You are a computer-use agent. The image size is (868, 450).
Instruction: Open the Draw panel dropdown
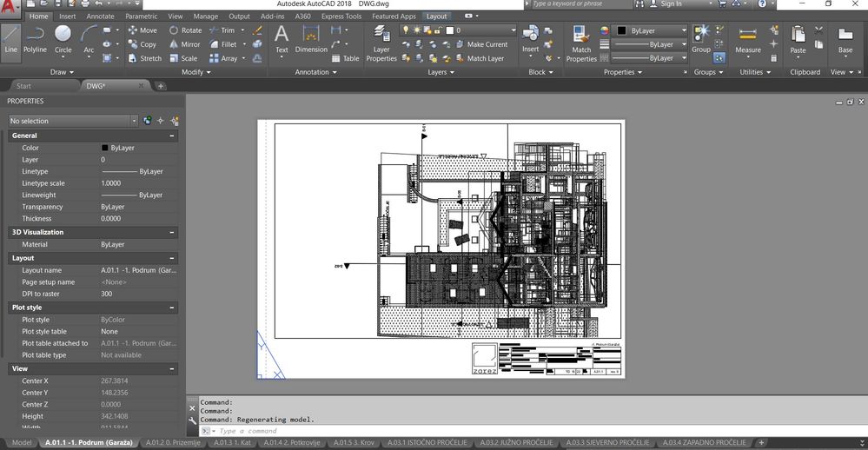(x=62, y=72)
